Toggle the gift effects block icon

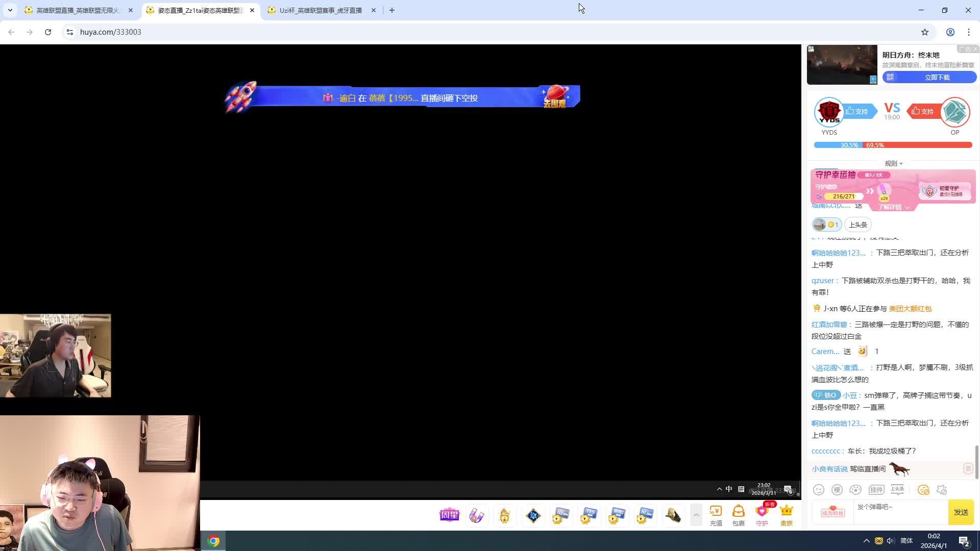coord(942,490)
